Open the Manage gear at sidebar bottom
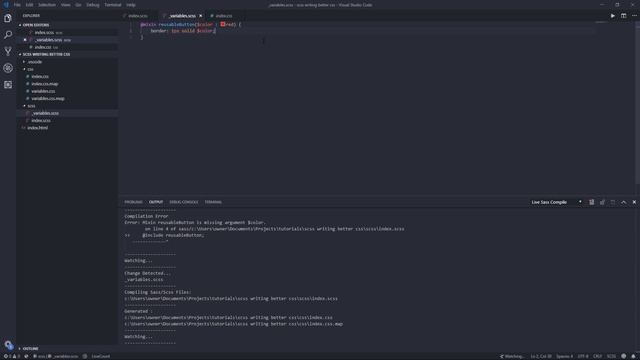The height and width of the screenshot is (360, 640). tap(8, 345)
